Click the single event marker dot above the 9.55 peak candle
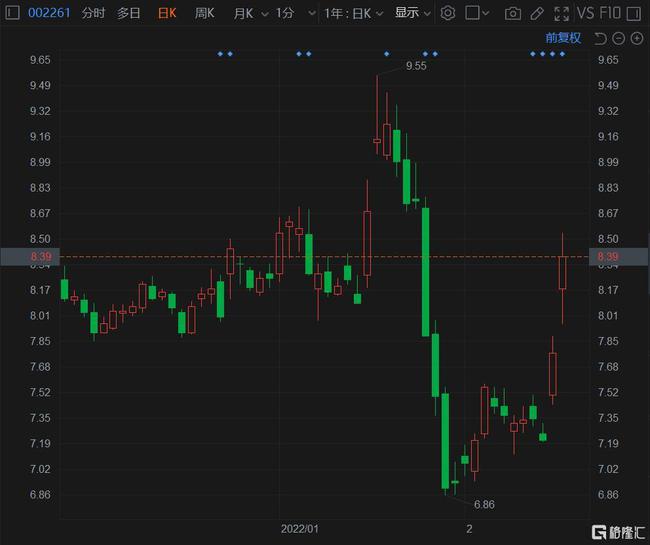The image size is (650, 545). 387,54
